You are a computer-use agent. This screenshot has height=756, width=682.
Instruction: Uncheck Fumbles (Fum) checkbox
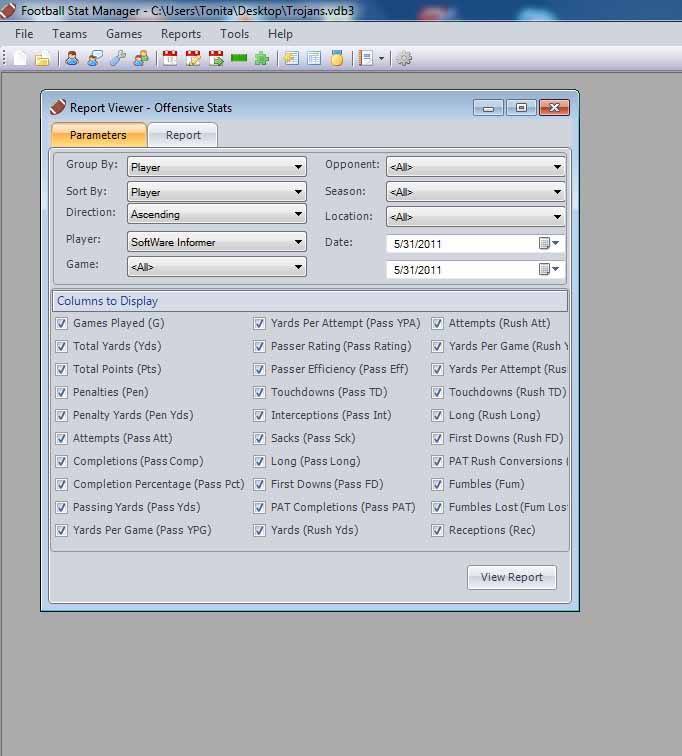(437, 484)
